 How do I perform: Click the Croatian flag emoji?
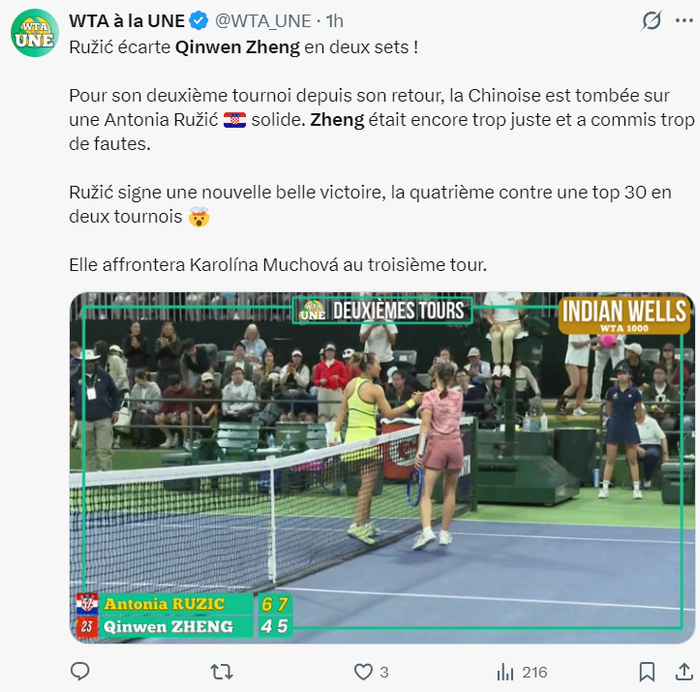(235, 120)
